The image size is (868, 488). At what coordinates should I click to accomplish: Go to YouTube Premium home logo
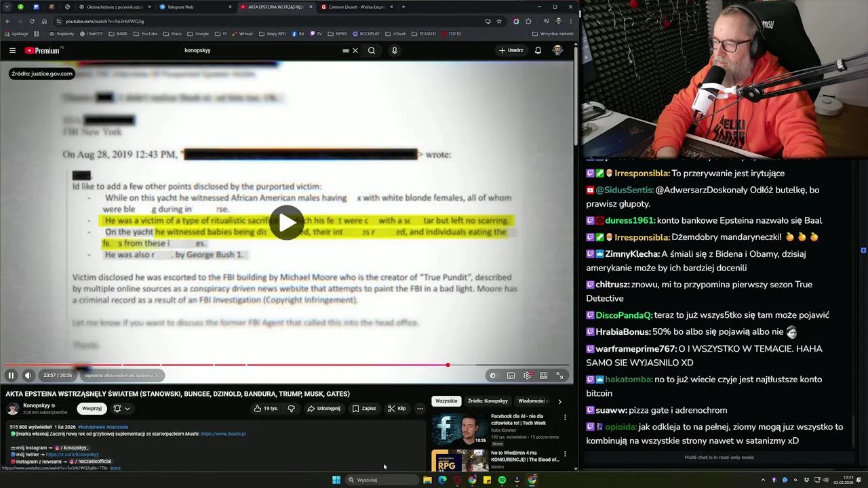coord(43,50)
